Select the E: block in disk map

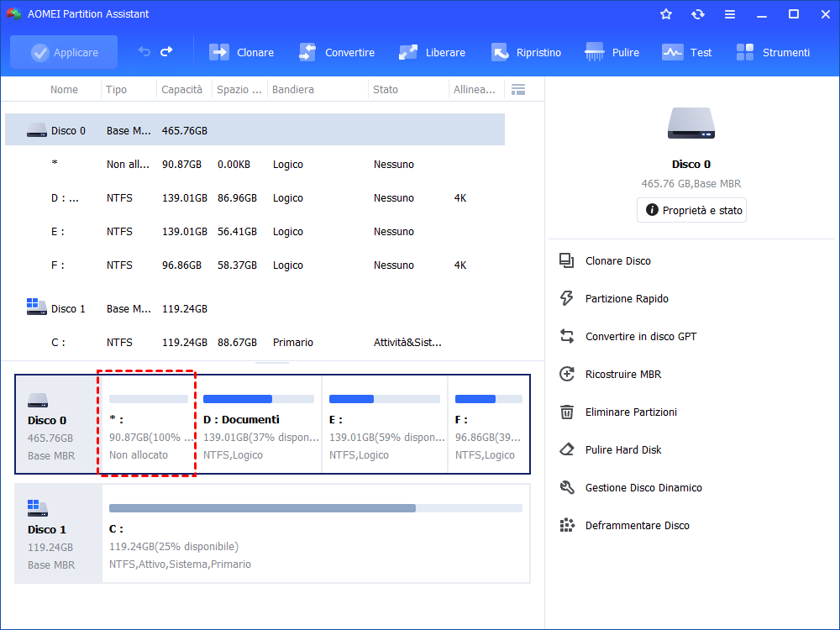(385, 423)
